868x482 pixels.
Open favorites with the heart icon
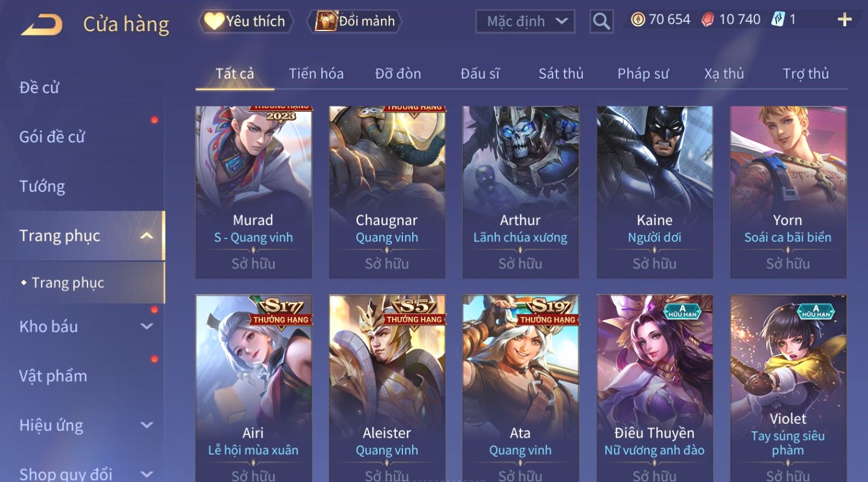coord(214,21)
